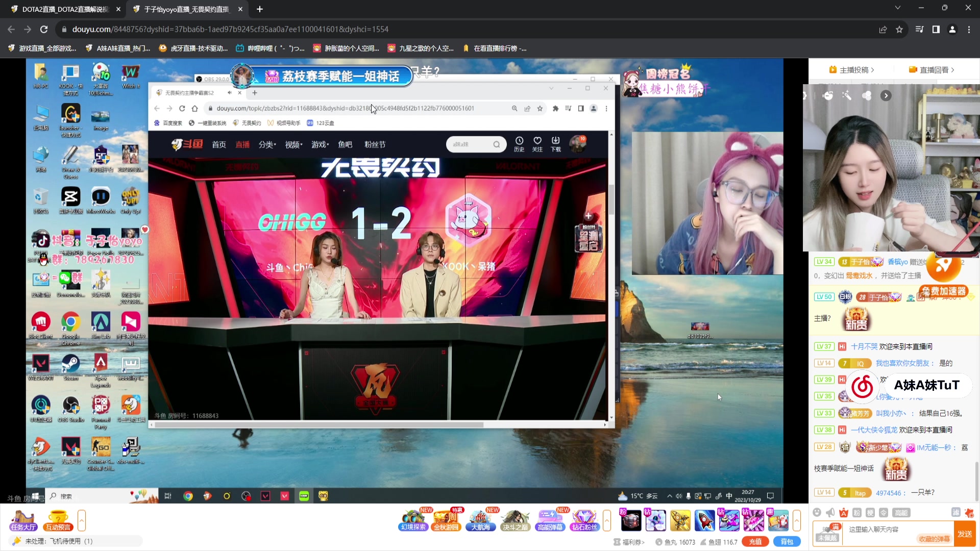
Task: Open 金秋游园 activity
Action: (447, 520)
